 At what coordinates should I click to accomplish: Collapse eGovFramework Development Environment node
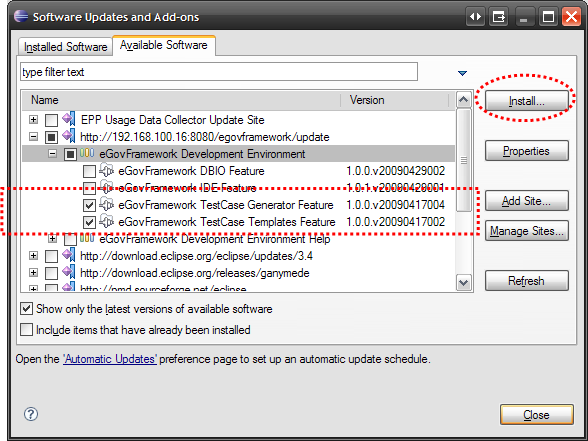(x=52, y=153)
